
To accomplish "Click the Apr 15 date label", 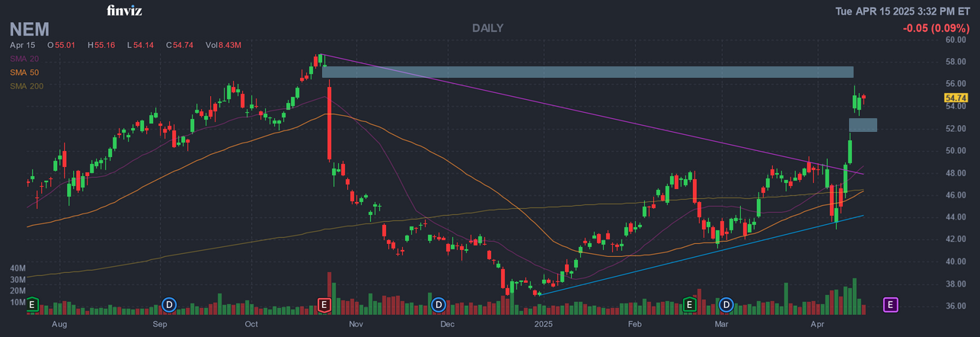I will [23, 46].
